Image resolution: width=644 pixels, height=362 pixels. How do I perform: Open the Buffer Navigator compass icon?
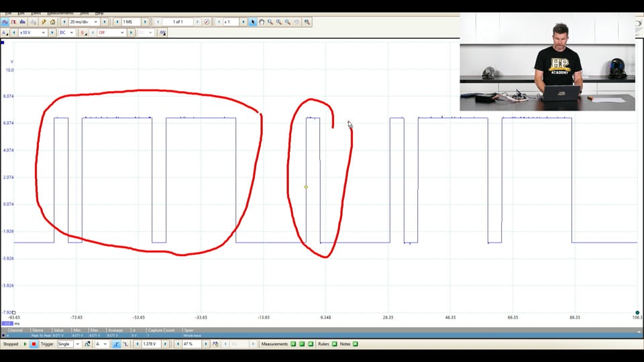tap(207, 21)
